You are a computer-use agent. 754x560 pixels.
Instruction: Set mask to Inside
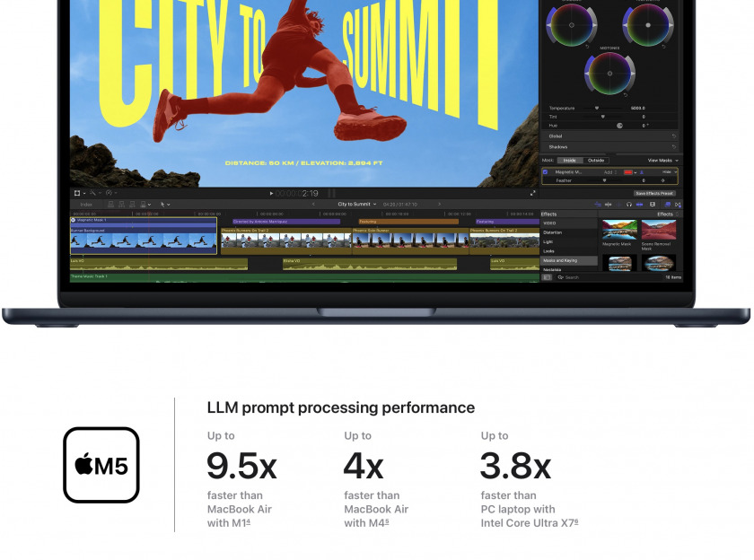570,160
